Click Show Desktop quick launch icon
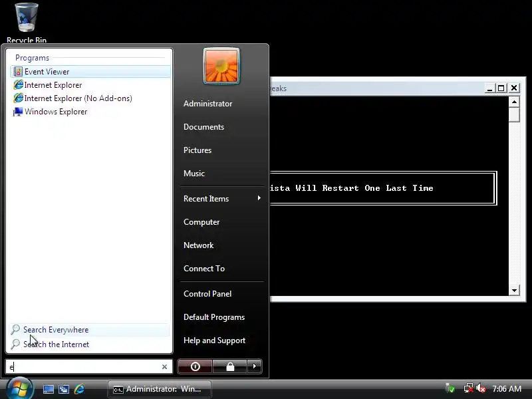 (48, 389)
